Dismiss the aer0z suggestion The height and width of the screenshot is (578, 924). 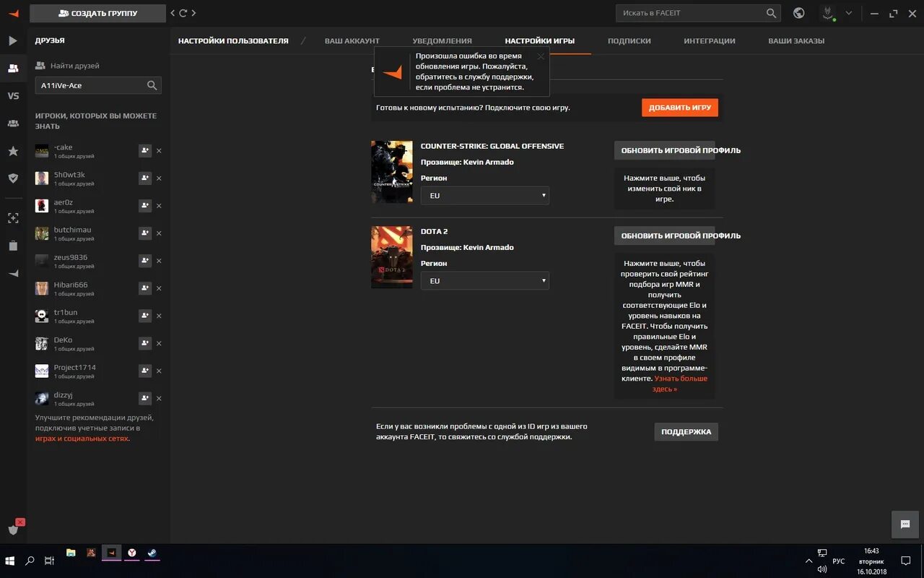[x=159, y=206]
